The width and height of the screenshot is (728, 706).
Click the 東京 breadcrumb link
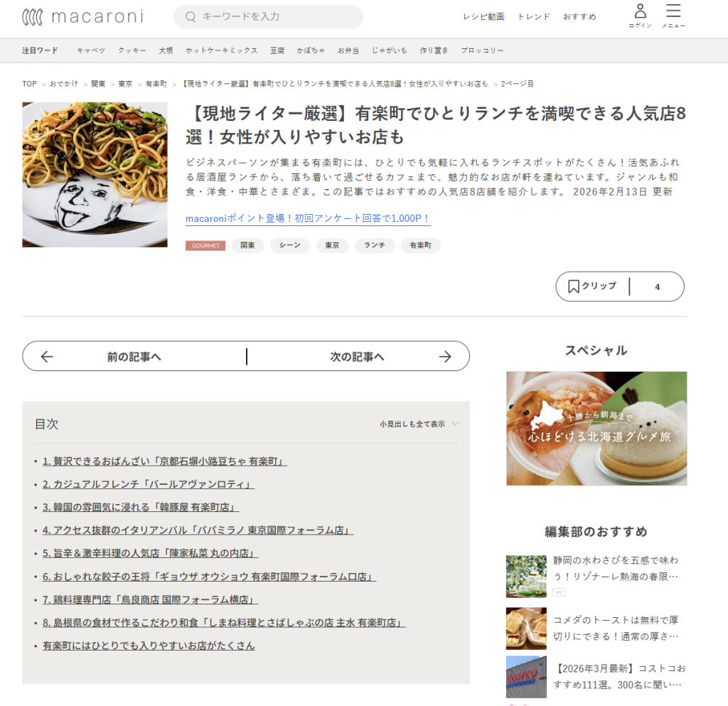(125, 84)
